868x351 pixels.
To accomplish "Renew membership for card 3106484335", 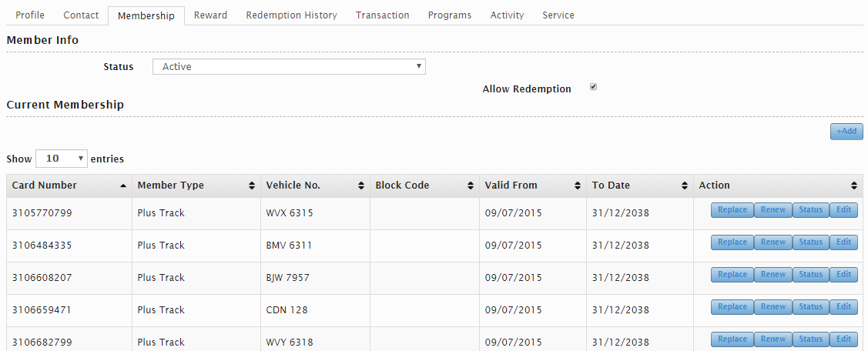I will point(772,242).
